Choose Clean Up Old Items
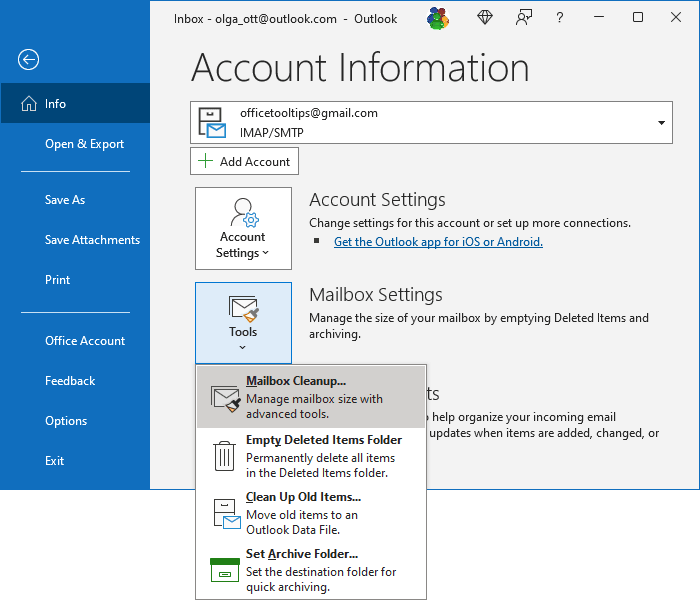This screenshot has width=700, height=600. (x=311, y=513)
